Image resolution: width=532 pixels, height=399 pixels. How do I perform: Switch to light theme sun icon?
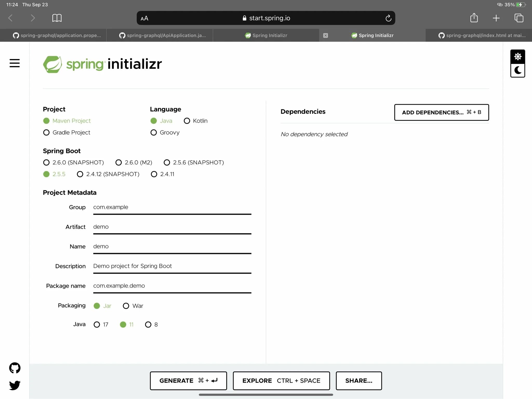pyautogui.click(x=517, y=57)
